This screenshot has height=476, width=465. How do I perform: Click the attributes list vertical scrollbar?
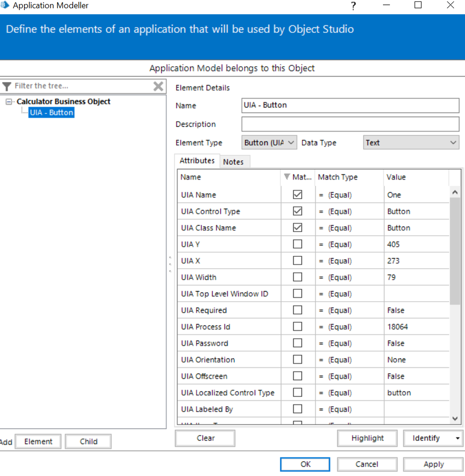coord(455,253)
